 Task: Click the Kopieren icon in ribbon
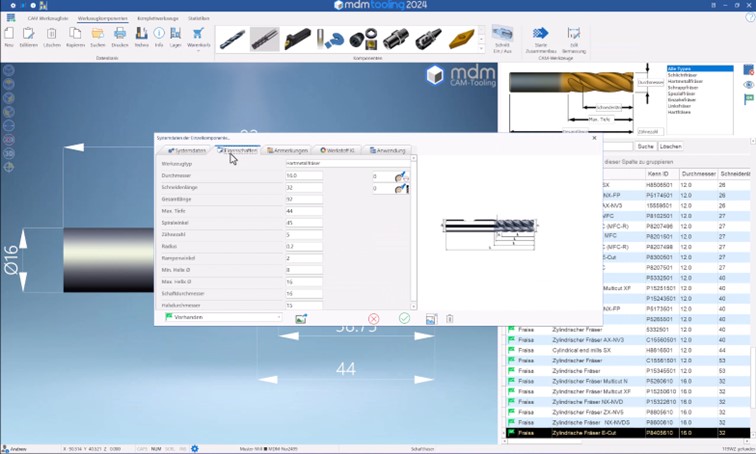(75, 33)
